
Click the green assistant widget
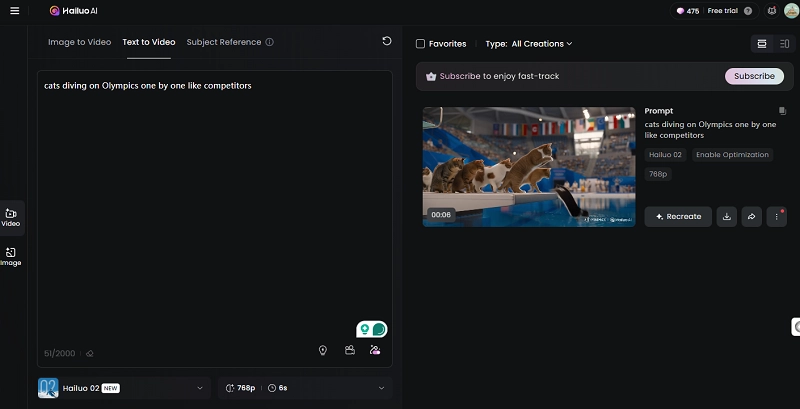click(x=372, y=329)
